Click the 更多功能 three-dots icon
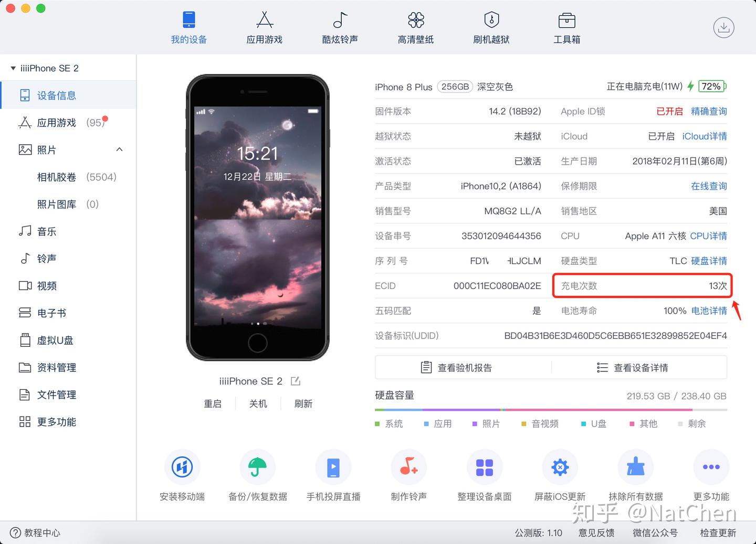756x544 pixels. pyautogui.click(x=711, y=467)
